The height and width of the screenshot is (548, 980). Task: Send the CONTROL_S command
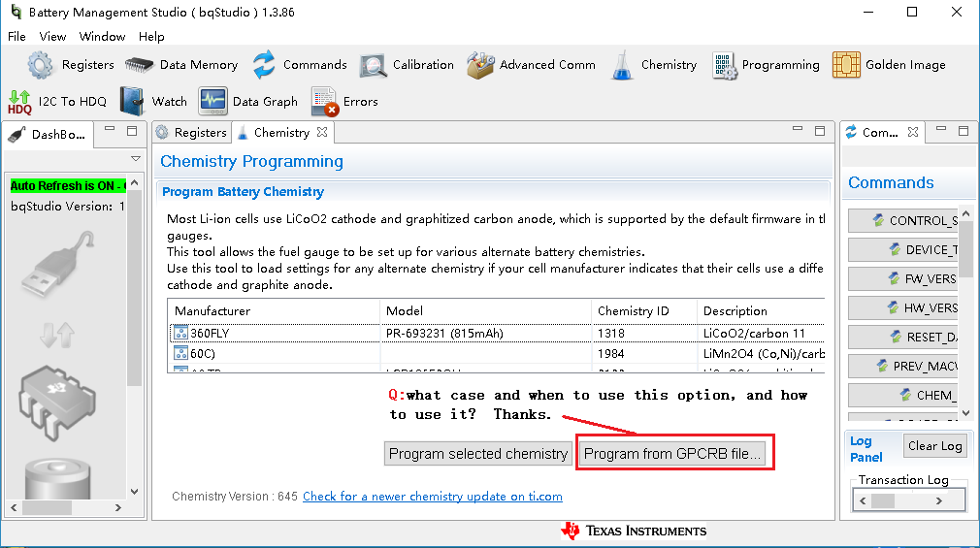(903, 220)
